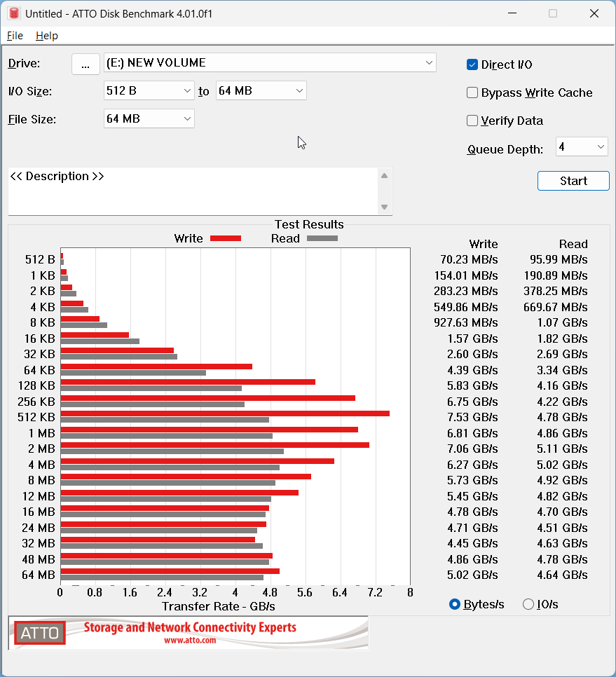The width and height of the screenshot is (616, 677).
Task: Expand the Drive dropdown (E:) NEW VOLUME
Action: coord(270,62)
